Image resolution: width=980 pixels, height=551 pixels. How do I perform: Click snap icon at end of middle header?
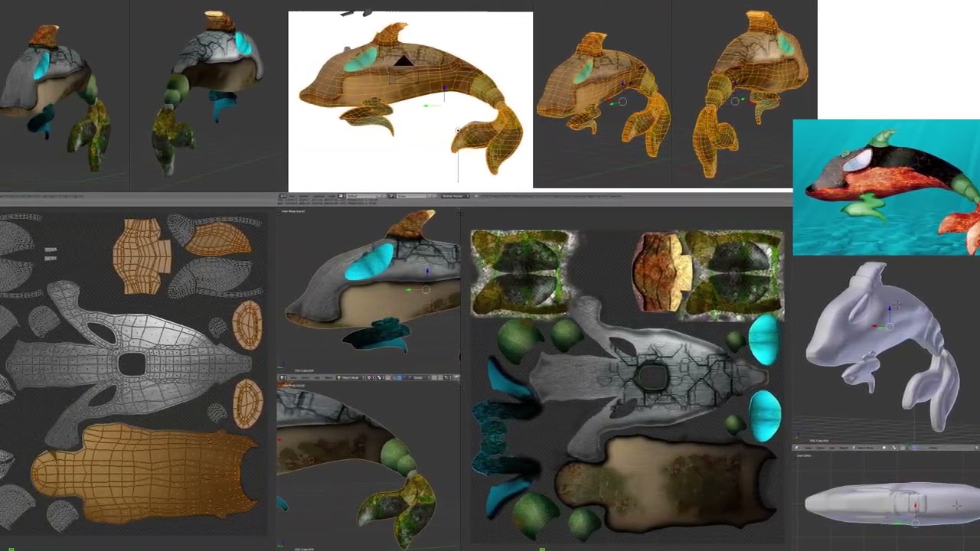(456, 377)
